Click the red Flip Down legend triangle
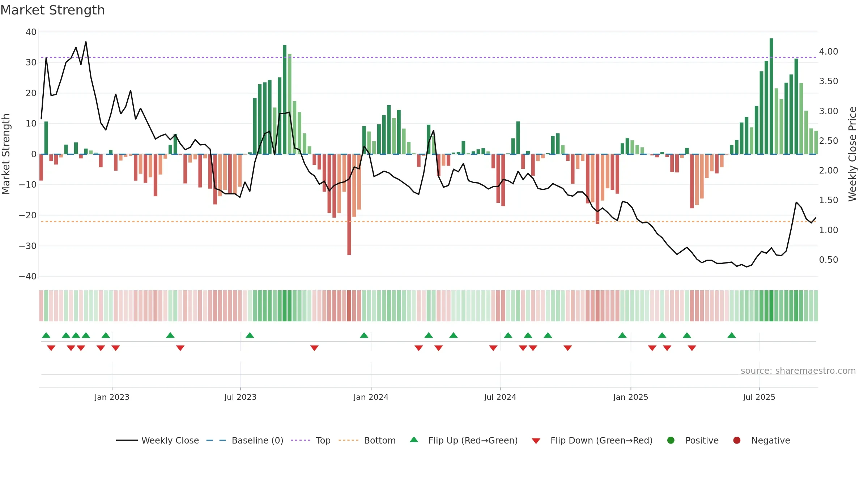The width and height of the screenshot is (868, 488). 536,441
